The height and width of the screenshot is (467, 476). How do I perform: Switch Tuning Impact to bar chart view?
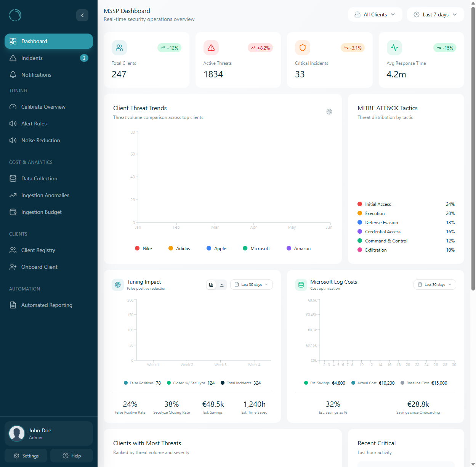(x=211, y=285)
